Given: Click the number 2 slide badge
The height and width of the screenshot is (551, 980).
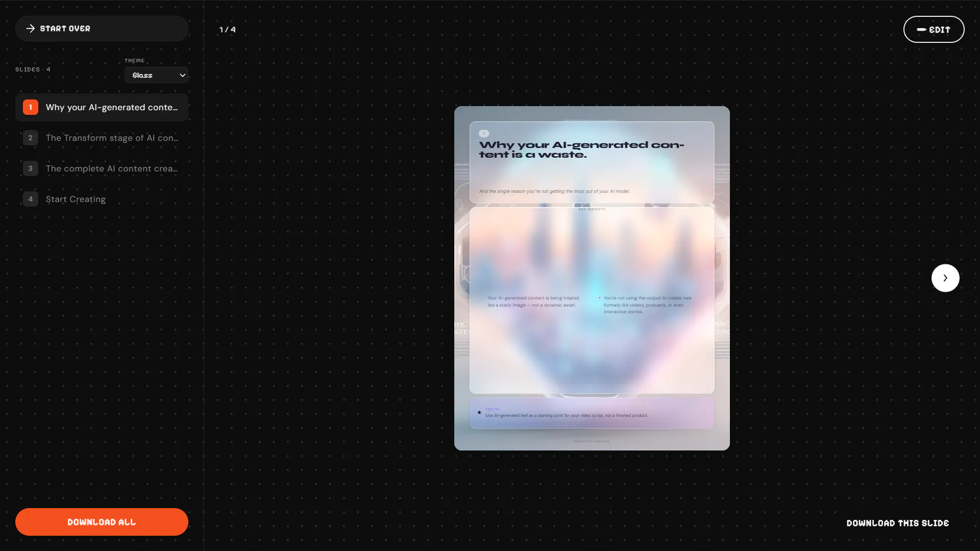Looking at the screenshot, I should coord(31,138).
